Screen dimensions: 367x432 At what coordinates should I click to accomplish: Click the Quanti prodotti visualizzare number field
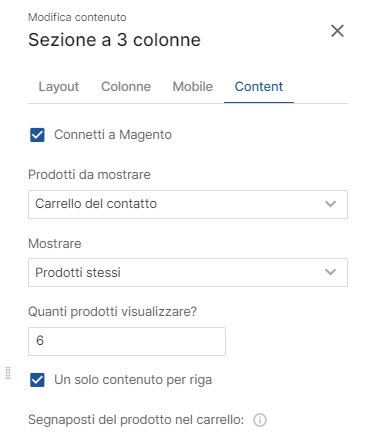[x=127, y=341]
